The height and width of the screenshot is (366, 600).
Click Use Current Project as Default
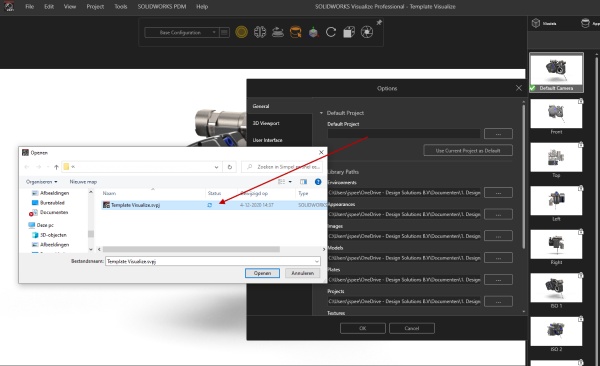(468, 150)
